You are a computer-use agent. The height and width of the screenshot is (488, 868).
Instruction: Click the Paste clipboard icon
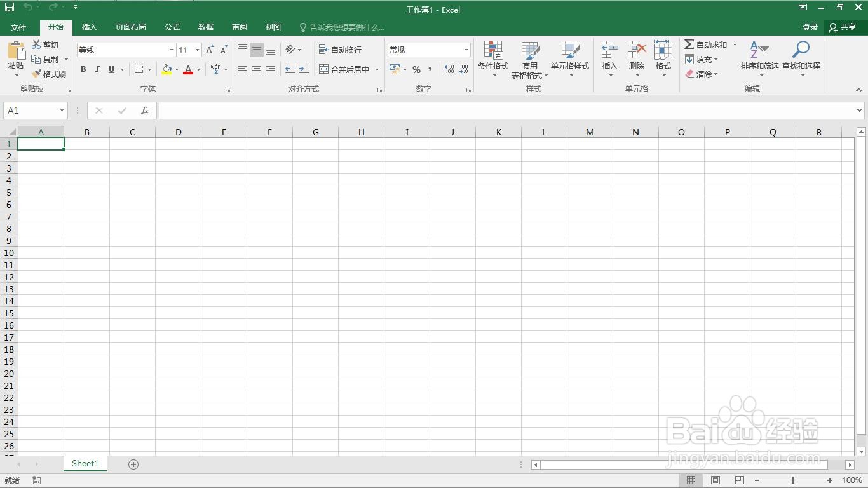coord(16,50)
